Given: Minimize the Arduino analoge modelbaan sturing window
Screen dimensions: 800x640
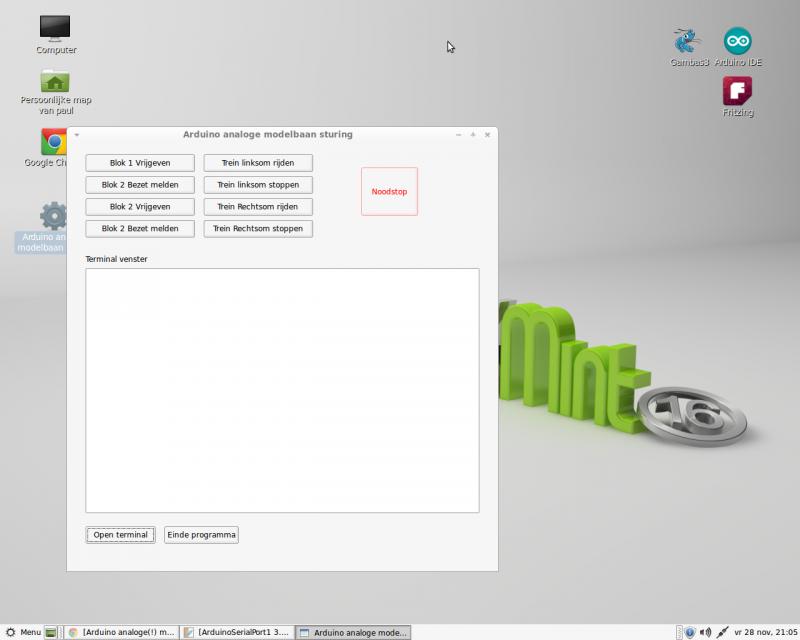Looking at the screenshot, I should pos(459,135).
